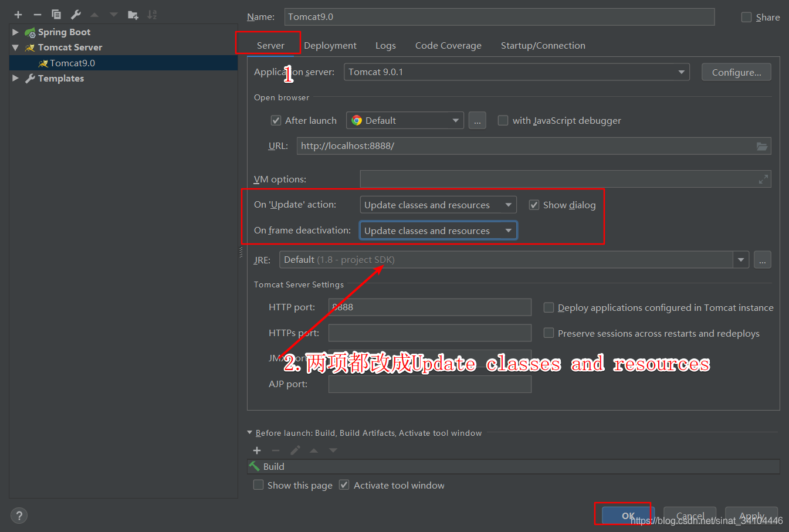Screen dimensions: 789x532
Task: Open browser settings via the ellipsis button
Action: coord(477,120)
